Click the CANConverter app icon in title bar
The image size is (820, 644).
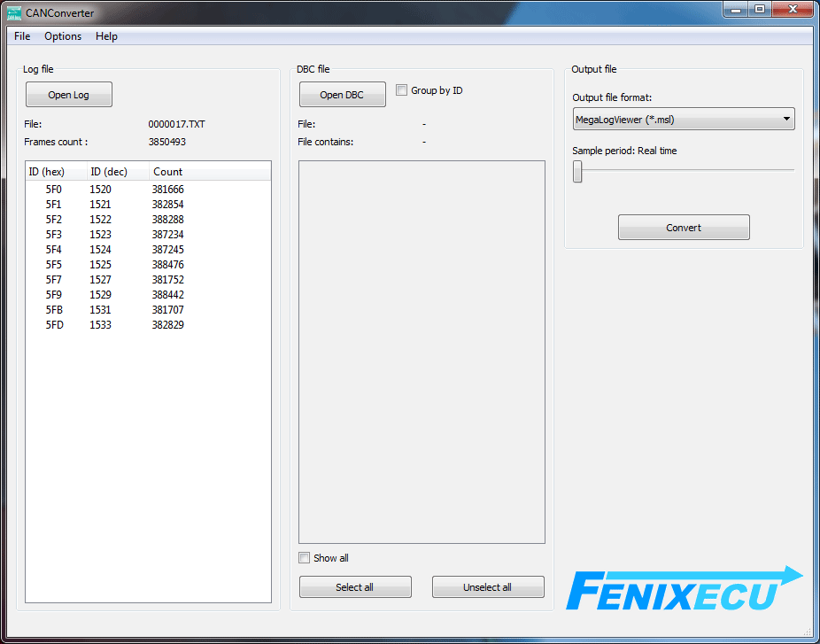(x=14, y=13)
